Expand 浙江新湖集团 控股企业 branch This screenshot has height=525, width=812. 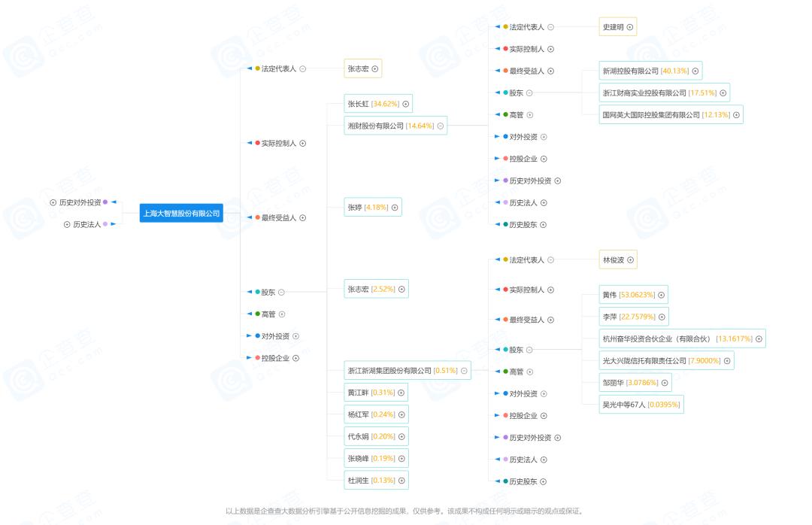[544, 416]
